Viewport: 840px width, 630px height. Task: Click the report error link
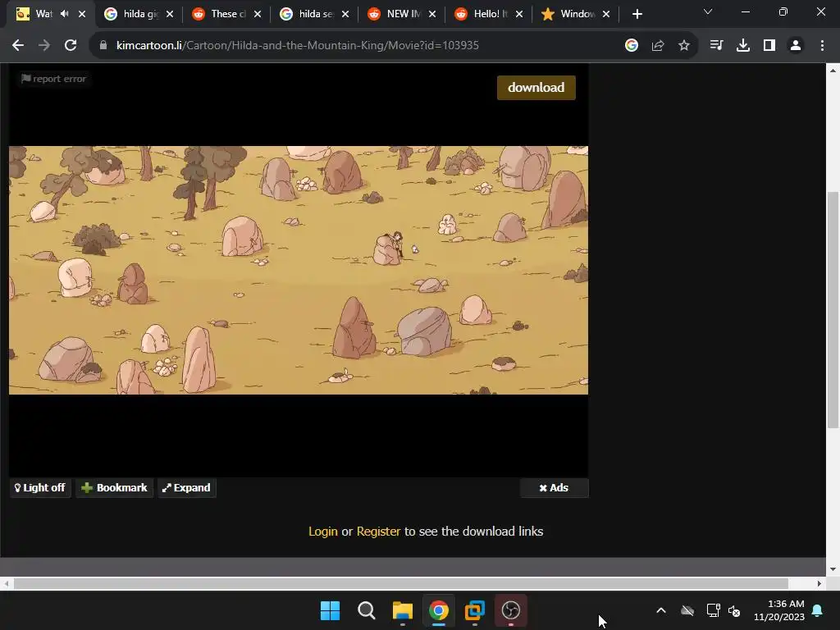click(x=53, y=79)
